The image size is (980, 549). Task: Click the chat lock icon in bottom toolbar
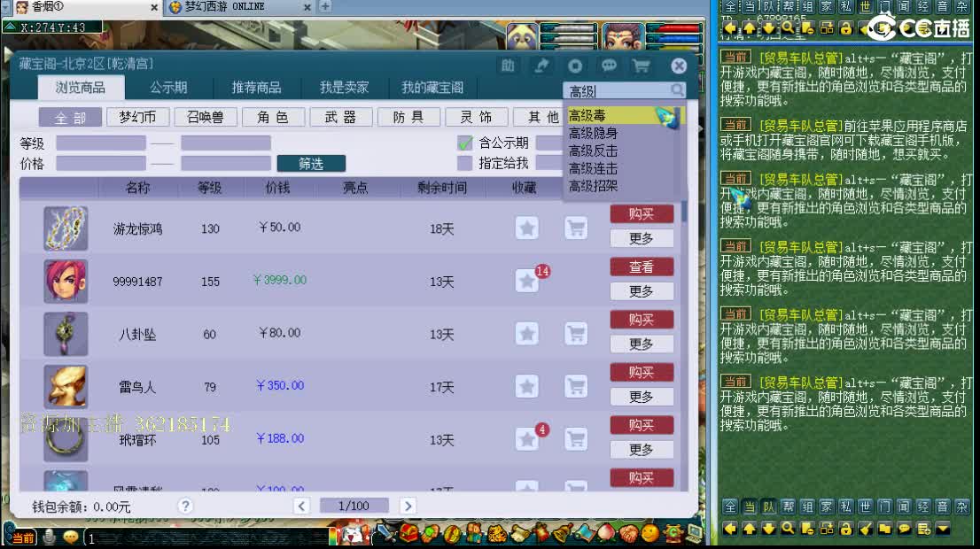coord(845,529)
